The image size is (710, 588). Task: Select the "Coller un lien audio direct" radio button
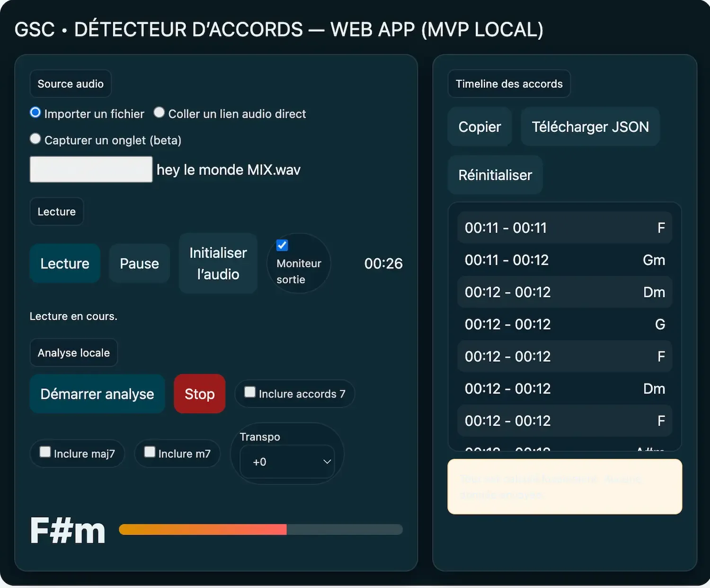[159, 112]
